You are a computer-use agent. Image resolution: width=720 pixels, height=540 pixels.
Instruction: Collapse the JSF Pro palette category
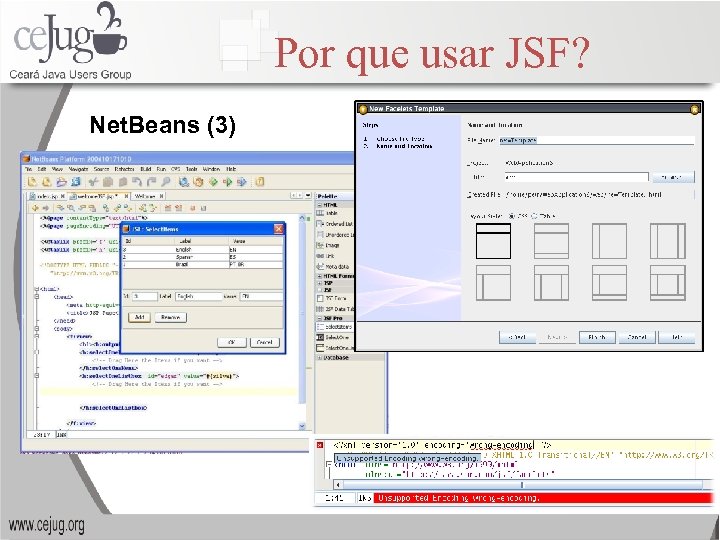[320, 318]
